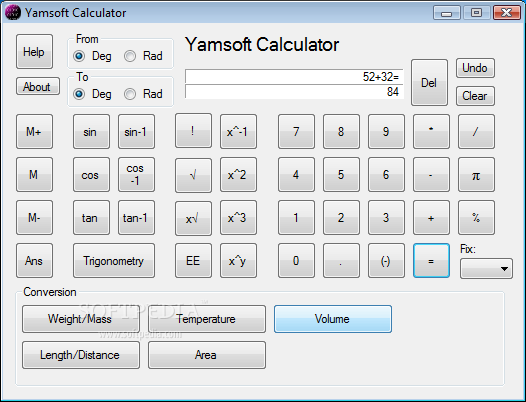This screenshot has width=526, height=402.
Task: Click the Trigonometry button
Action: 114,261
